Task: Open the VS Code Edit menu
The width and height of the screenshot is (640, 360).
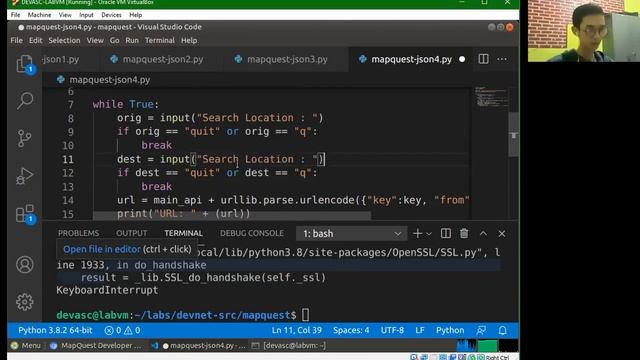Action: 36,40
